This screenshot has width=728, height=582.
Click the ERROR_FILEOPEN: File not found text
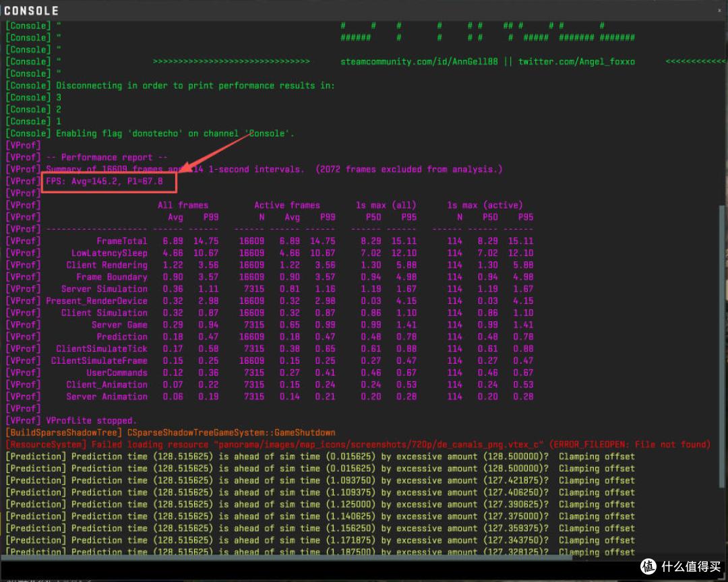coord(630,445)
